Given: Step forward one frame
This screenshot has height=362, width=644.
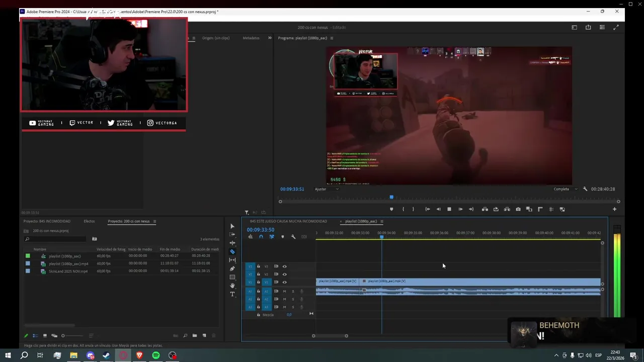Looking at the screenshot, I should click(x=460, y=209).
